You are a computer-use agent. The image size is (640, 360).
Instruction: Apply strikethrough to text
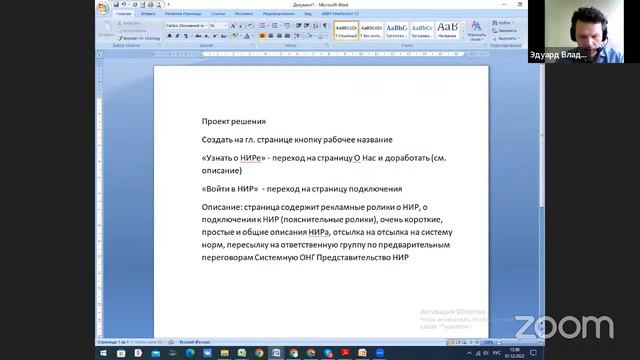point(198,36)
